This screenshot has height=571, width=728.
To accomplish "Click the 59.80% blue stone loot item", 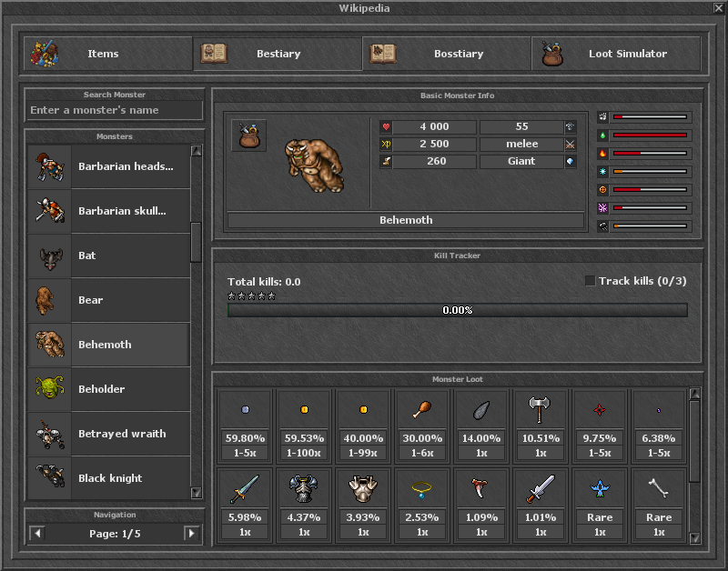I will [245, 426].
